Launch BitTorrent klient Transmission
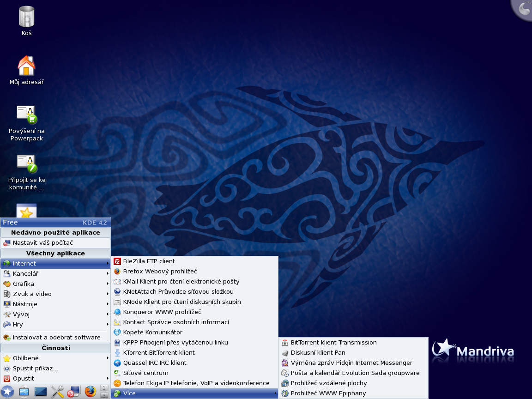 (x=353, y=343)
